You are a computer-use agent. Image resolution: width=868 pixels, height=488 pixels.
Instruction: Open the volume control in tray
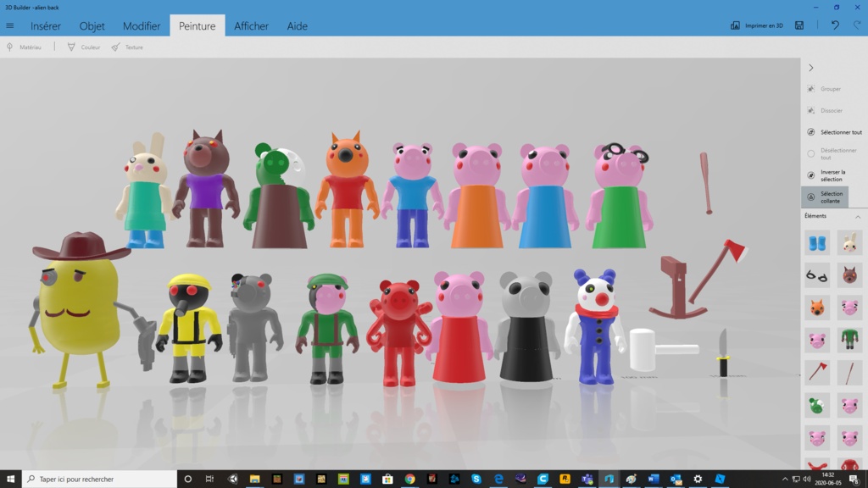coord(807,480)
